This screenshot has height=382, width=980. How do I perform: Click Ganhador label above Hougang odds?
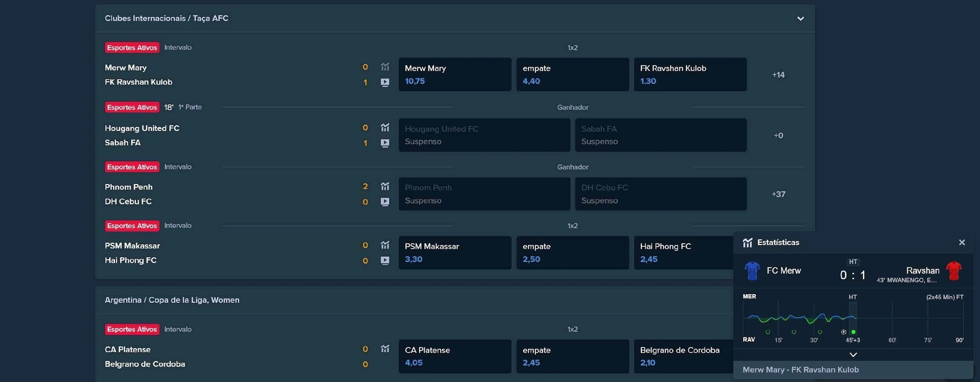coord(573,107)
